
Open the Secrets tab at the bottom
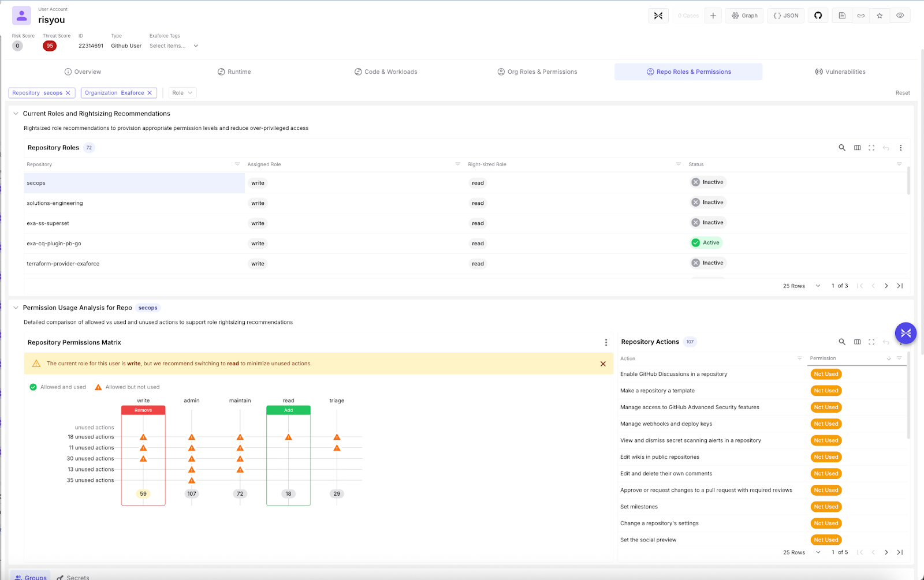point(73,577)
